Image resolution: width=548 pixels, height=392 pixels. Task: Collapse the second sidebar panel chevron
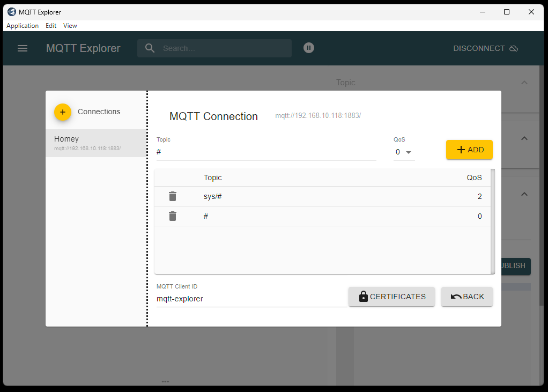pyautogui.click(x=524, y=138)
